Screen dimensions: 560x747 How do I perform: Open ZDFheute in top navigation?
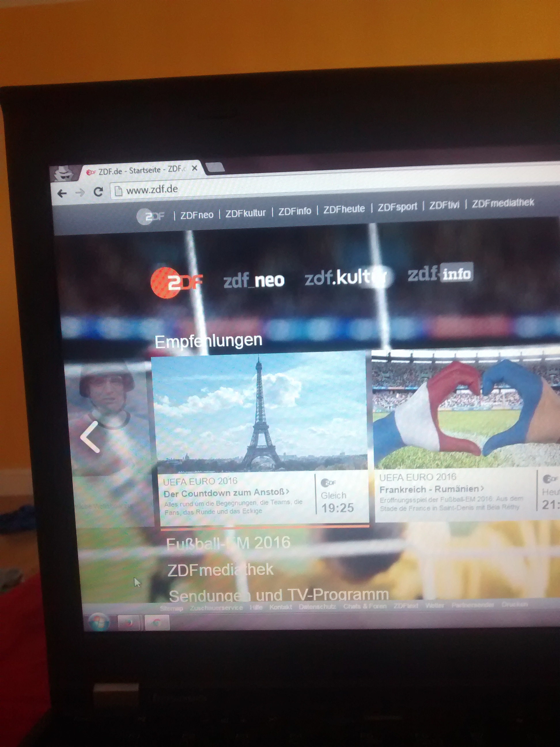[x=344, y=210]
